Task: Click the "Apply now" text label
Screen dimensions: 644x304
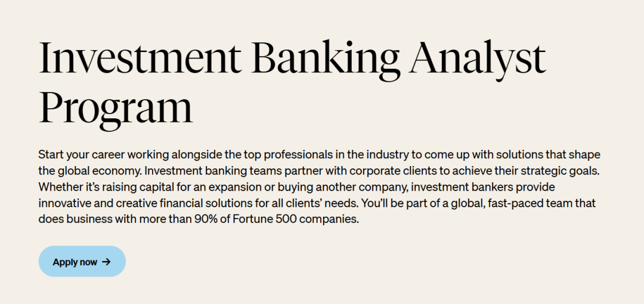Action: [x=75, y=262]
